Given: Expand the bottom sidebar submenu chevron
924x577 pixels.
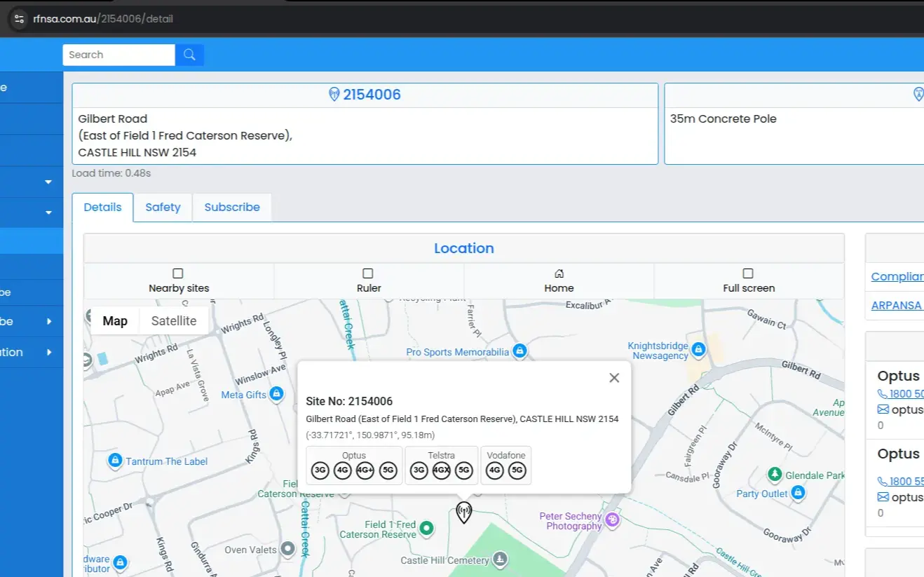Looking at the screenshot, I should click(49, 352).
